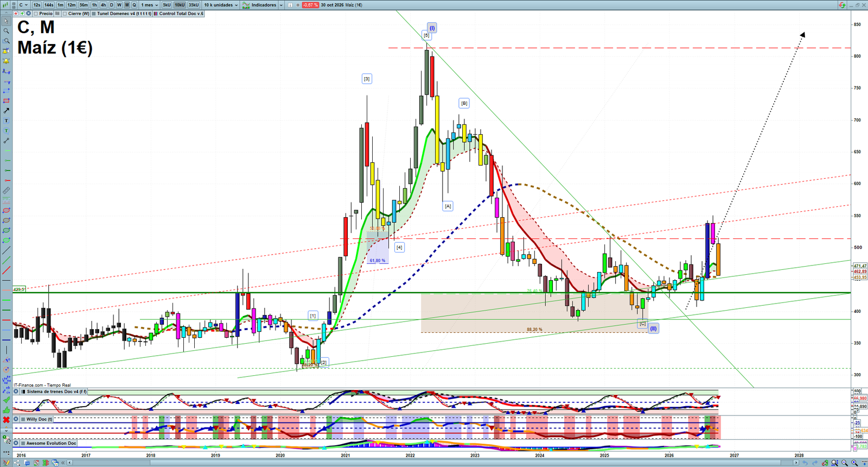The image size is (868, 467).
Task: Expand the left toolbar chevron down
Action: [x=7, y=431]
